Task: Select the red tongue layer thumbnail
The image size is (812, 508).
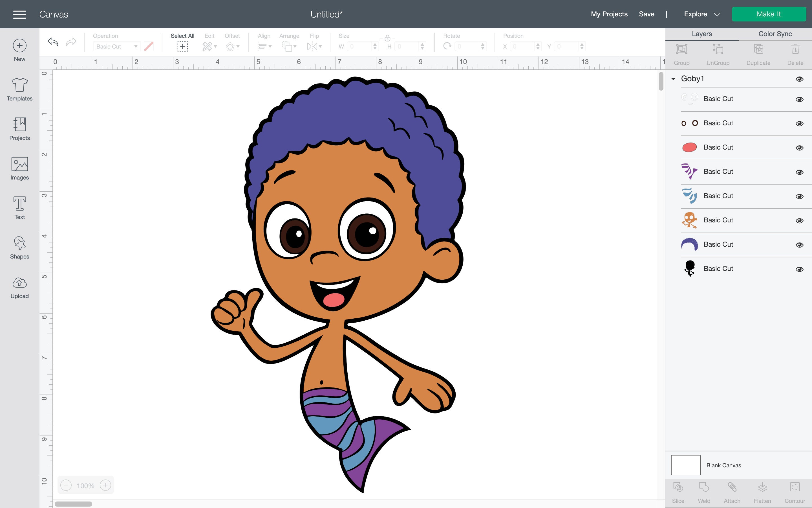Action: (689, 147)
